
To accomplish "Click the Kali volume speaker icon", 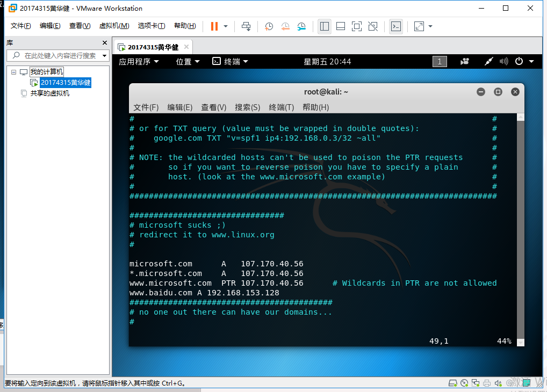I will pyautogui.click(x=503, y=62).
